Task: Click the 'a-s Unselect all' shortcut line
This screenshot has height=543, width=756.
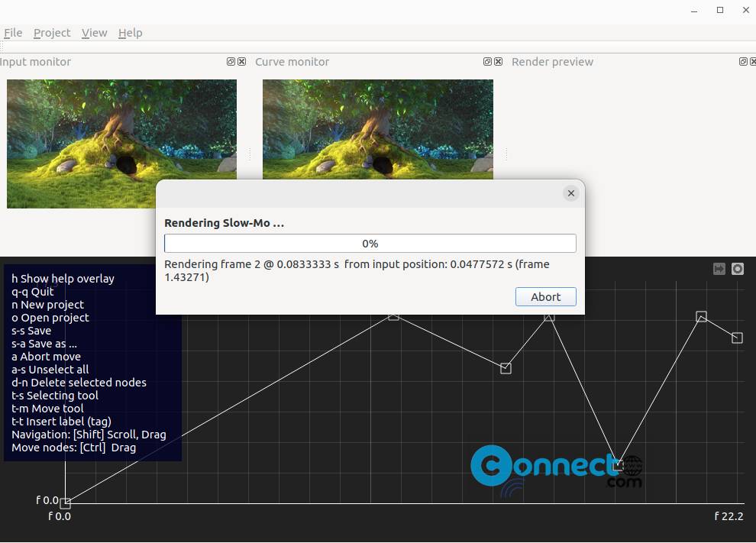Action: pos(50,370)
